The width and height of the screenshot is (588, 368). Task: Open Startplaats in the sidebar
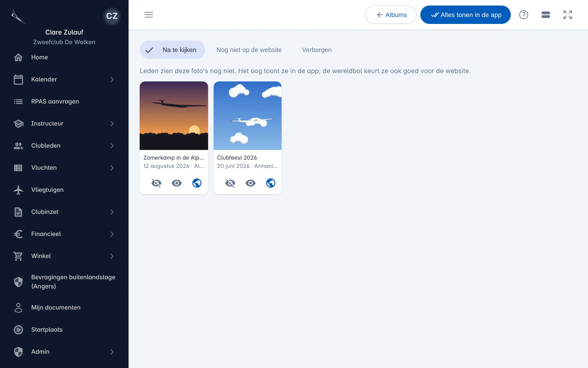pos(64,330)
